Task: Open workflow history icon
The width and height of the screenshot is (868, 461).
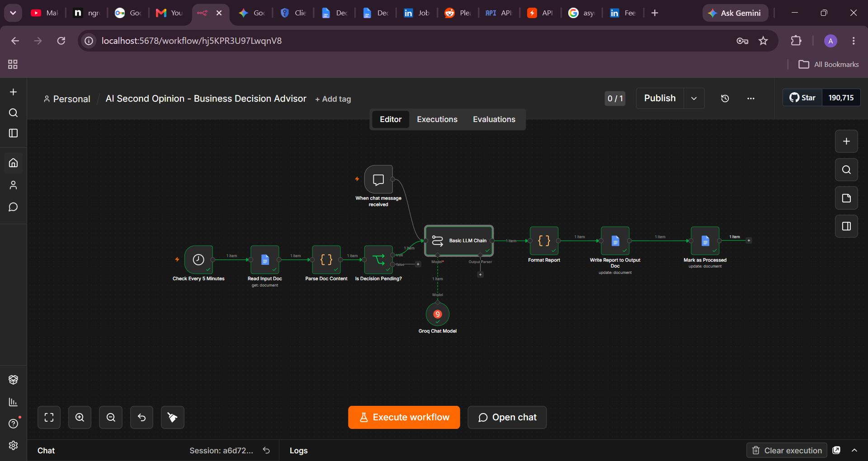Action: coord(725,99)
